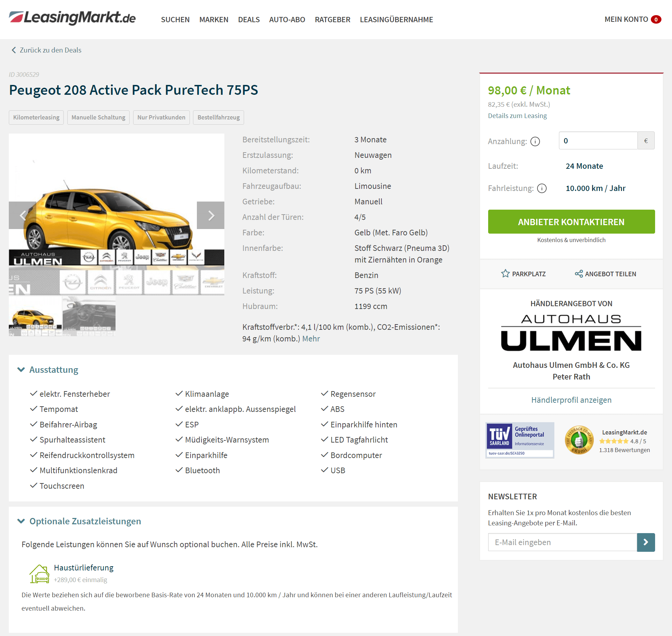This screenshot has height=636, width=672.
Task: Click the PARKPLATZ star icon
Action: click(x=505, y=273)
